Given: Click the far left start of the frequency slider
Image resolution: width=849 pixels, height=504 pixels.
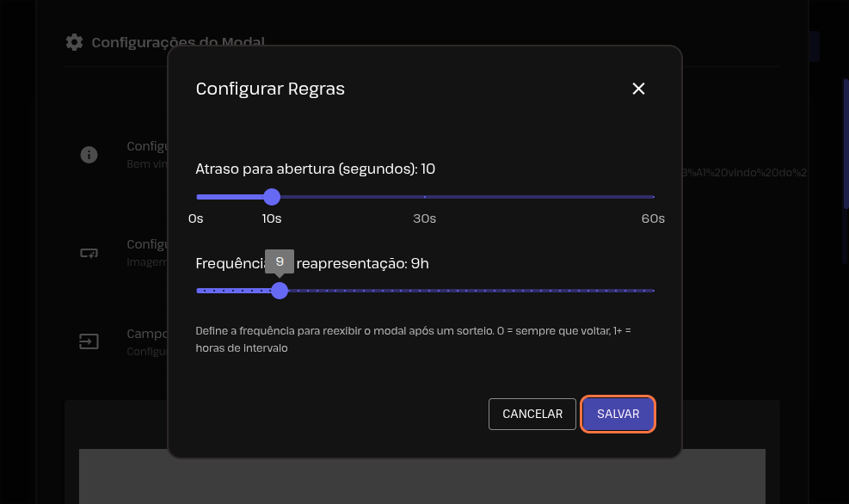Looking at the screenshot, I should [x=197, y=291].
